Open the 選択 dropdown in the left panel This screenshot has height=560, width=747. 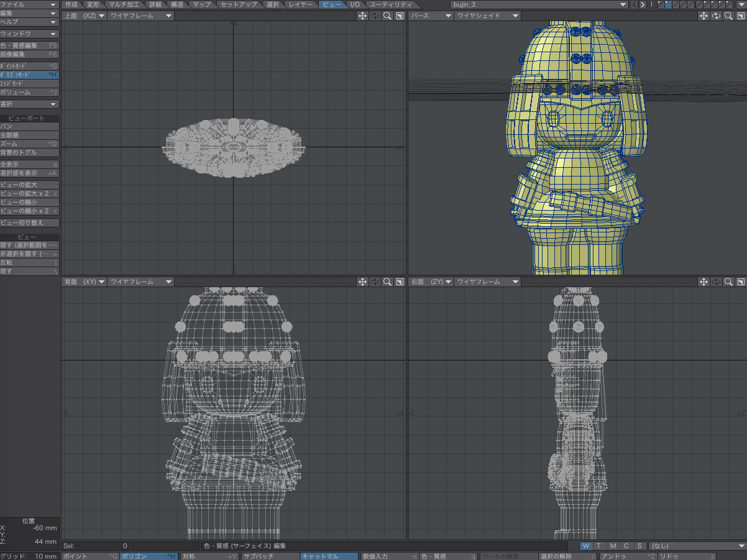coord(30,104)
